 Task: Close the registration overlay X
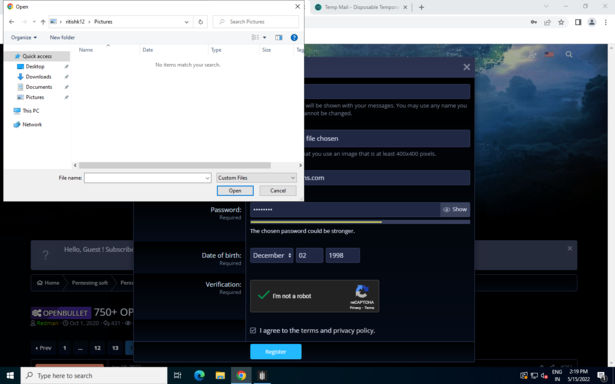pyautogui.click(x=466, y=67)
